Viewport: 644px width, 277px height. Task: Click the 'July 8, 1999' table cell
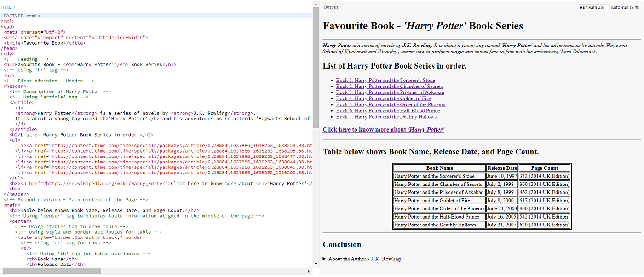502,192
